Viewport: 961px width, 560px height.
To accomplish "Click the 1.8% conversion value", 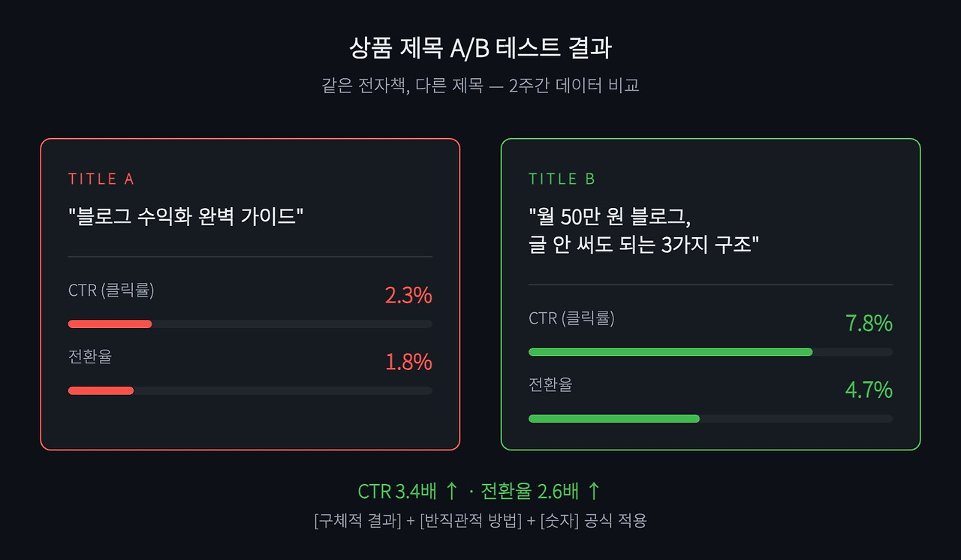I will pos(408,362).
